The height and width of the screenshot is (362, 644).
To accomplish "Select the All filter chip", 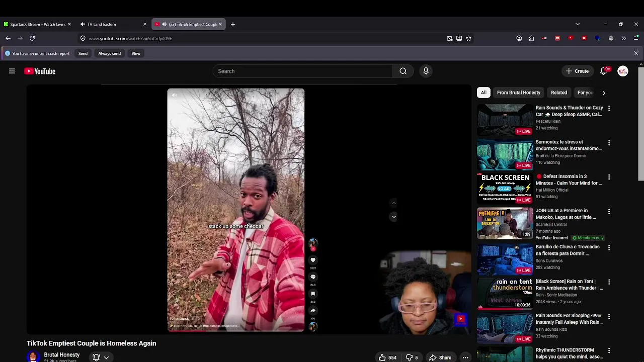I will 484,93.
